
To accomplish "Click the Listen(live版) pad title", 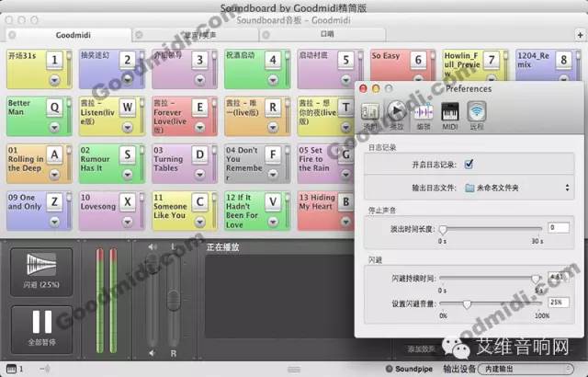I will 97,112.
